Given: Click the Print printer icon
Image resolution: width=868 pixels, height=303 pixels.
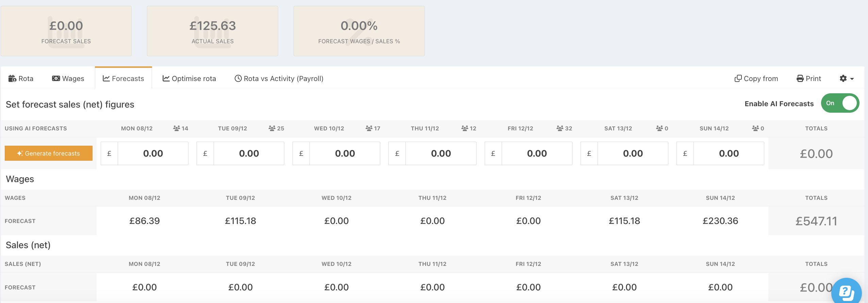Looking at the screenshot, I should click(x=800, y=79).
